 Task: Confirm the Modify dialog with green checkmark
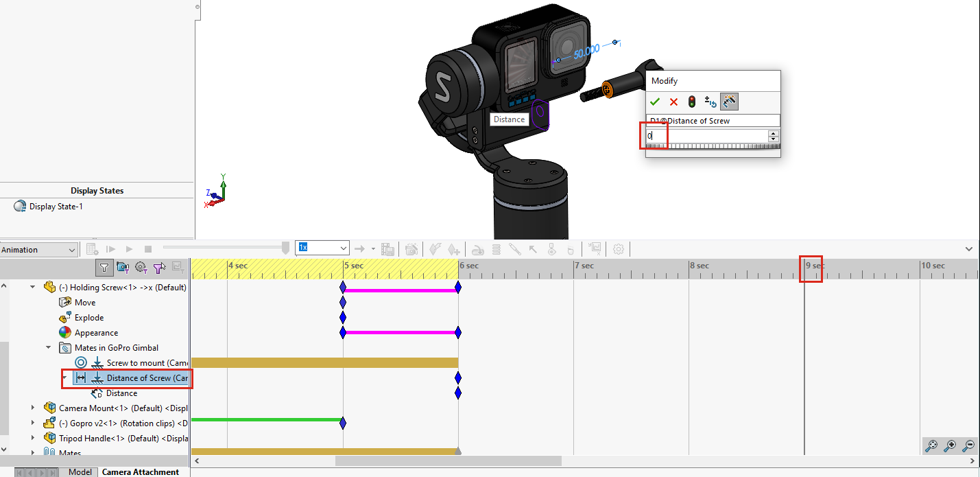tap(655, 102)
